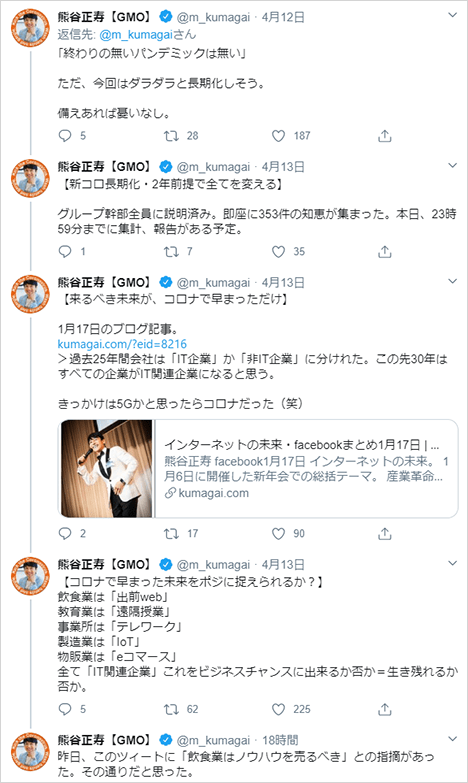Screen dimensions: 468x783
Task: Open the link card photo thumbnail
Action: point(107,468)
